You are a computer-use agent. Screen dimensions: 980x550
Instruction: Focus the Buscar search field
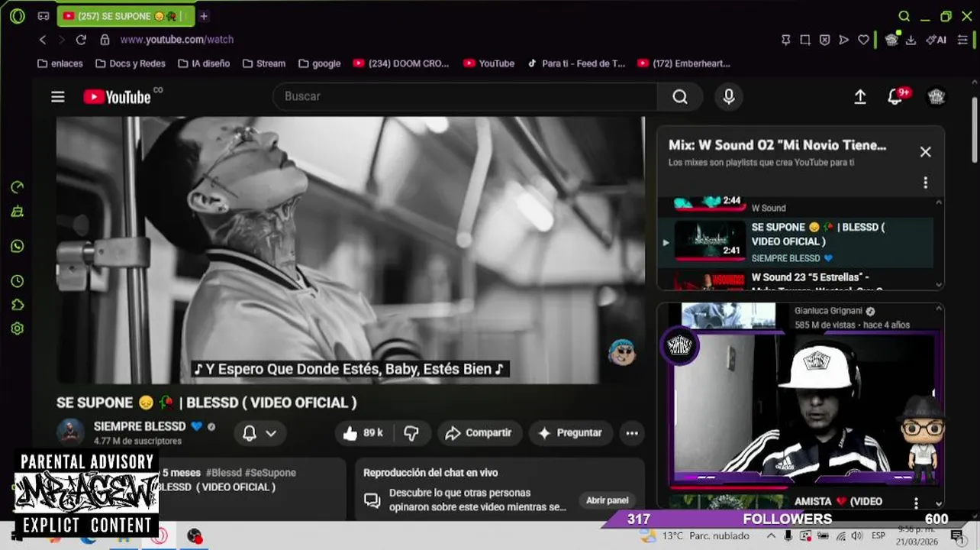[464, 96]
